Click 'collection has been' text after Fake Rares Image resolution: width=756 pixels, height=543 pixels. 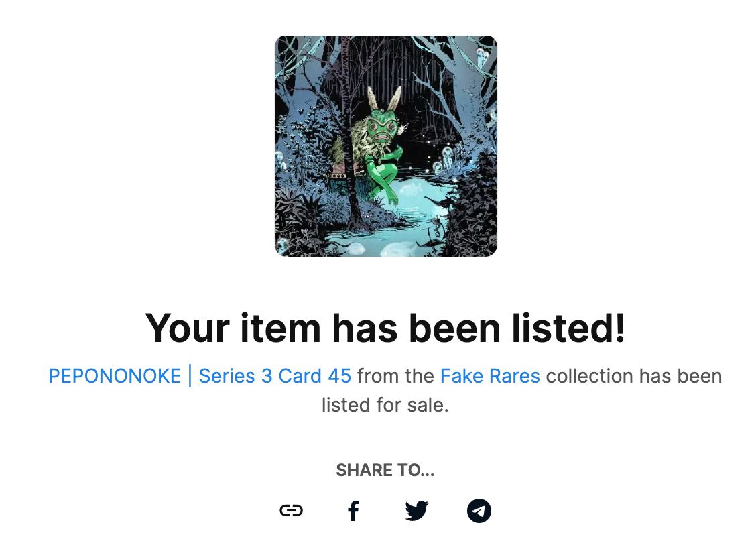[634, 376]
